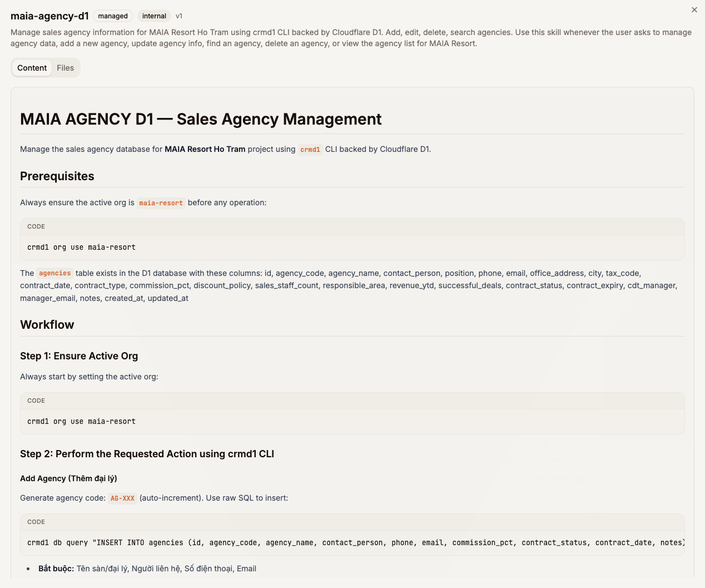Click the Step 1 code block command

tap(81, 422)
